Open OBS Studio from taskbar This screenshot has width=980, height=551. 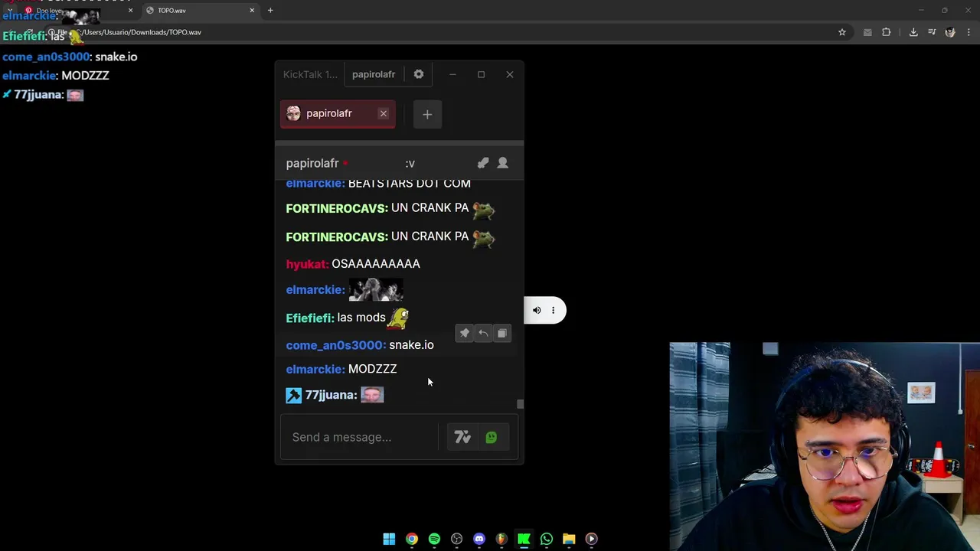pyautogui.click(x=457, y=539)
